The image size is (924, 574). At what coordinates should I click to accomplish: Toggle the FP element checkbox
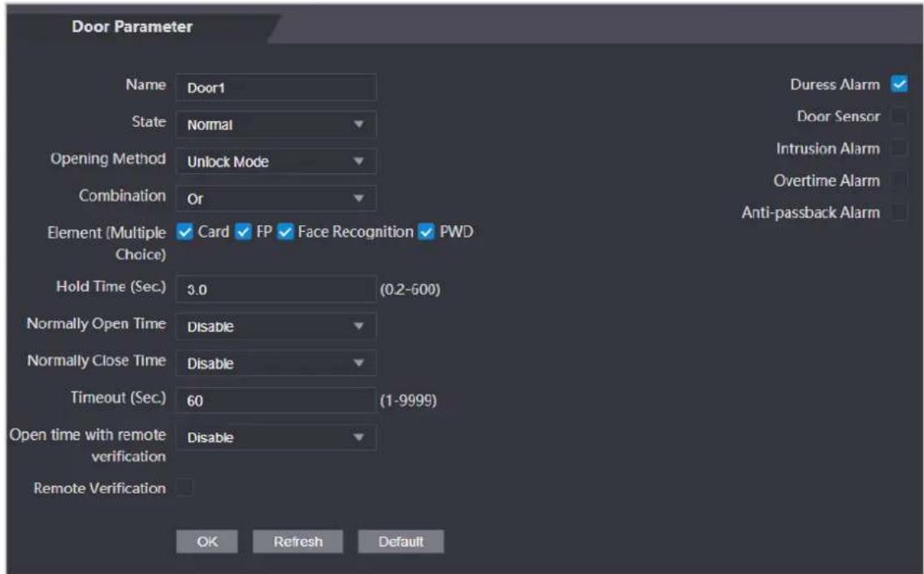[x=243, y=232]
